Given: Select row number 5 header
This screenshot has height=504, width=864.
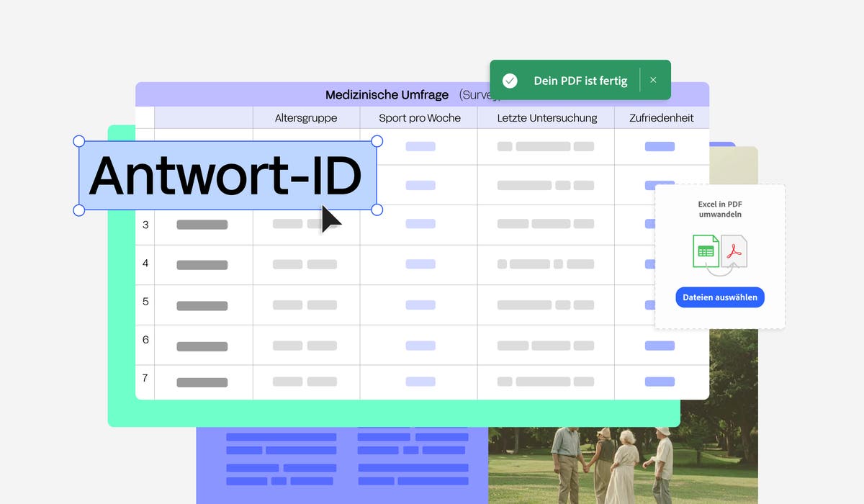Looking at the screenshot, I should (x=145, y=302).
